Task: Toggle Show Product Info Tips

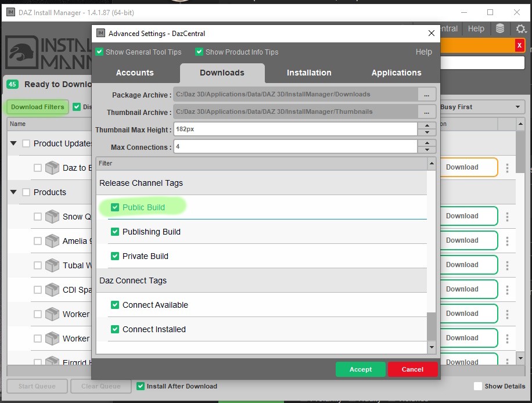Action: pyautogui.click(x=199, y=52)
